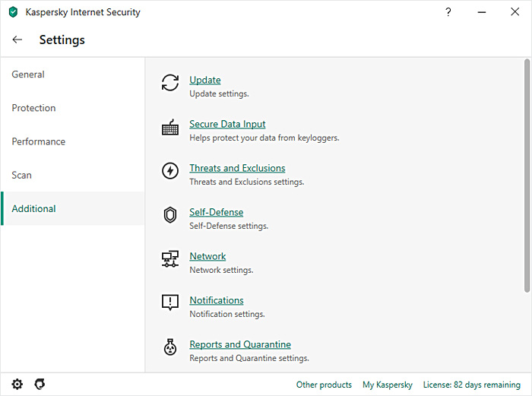Click the Network computers icon

(170, 259)
